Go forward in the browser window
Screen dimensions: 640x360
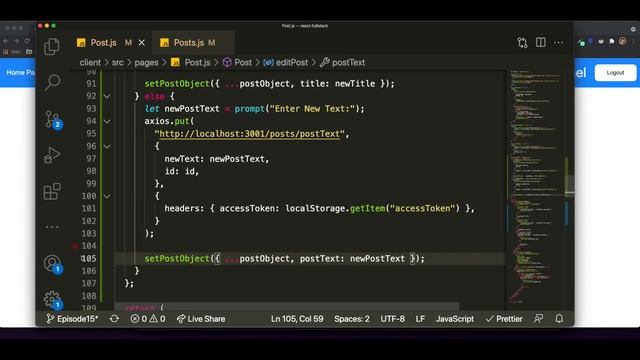16,41
